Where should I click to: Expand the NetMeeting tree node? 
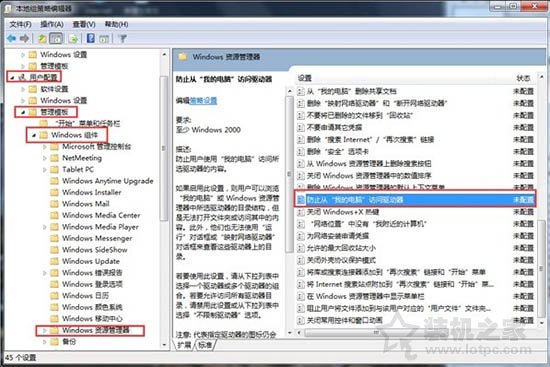point(45,158)
